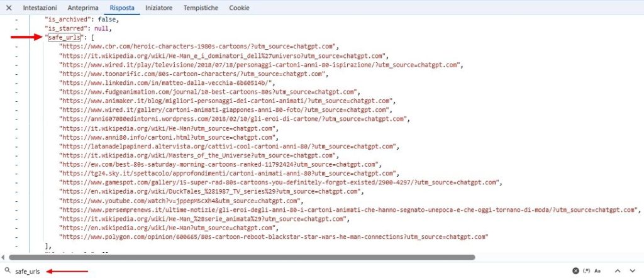This screenshot has width=644, height=278.
Task: Toggle regular expression search option
Action: (x=587, y=271)
